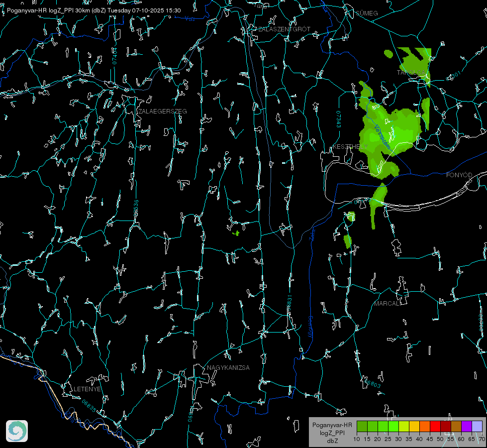487x448 pixels.
Task: Click the TAPOLCA town label
Action: [x=411, y=72]
